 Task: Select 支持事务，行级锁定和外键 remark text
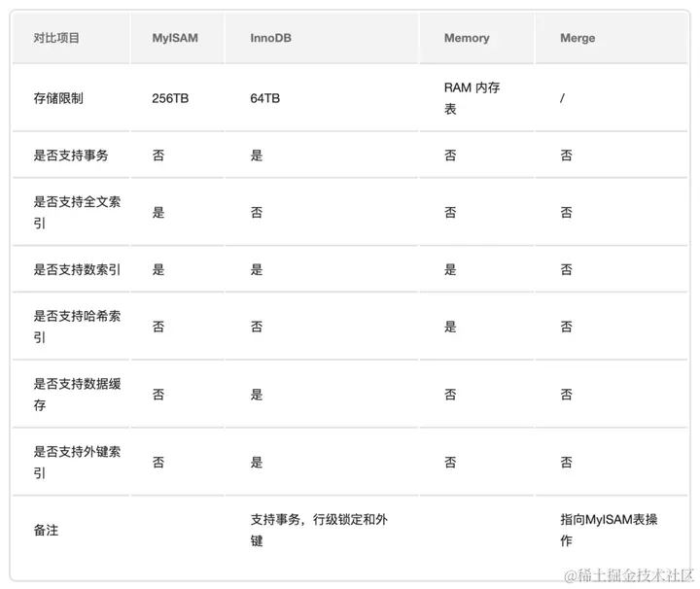(x=319, y=530)
